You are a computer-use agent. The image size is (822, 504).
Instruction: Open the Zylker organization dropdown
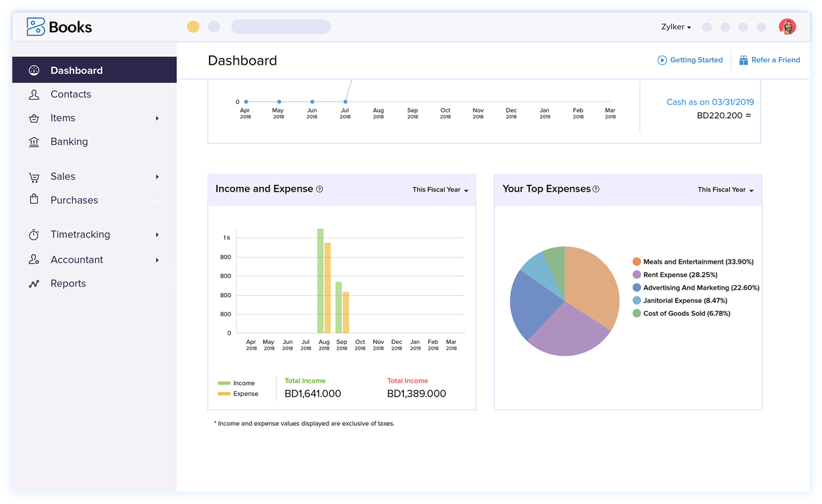pyautogui.click(x=676, y=27)
